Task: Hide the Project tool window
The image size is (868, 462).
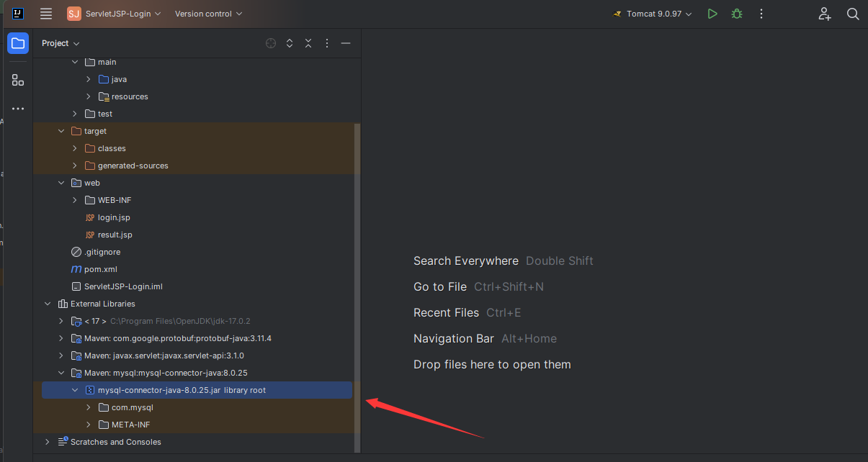Action: (x=346, y=43)
